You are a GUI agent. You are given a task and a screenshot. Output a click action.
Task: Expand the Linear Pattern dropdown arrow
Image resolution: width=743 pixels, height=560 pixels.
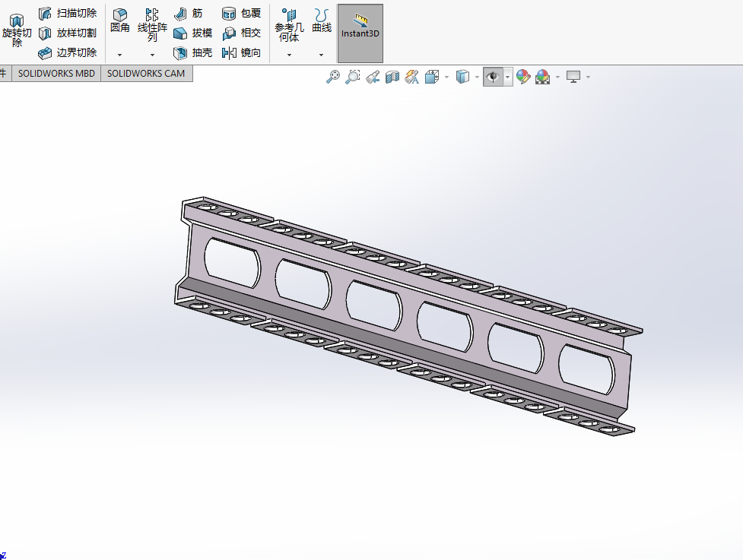point(152,55)
